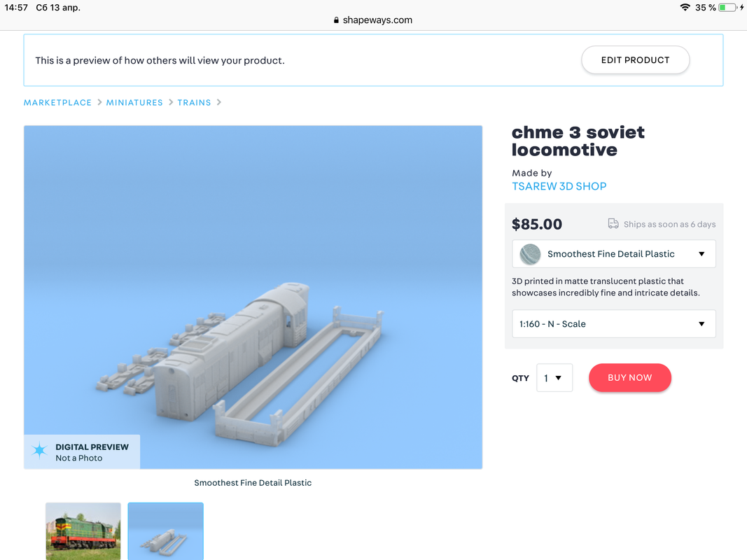The width and height of the screenshot is (747, 560).
Task: Click the chevron between MINIATURES and TRAINS
Action: (171, 102)
